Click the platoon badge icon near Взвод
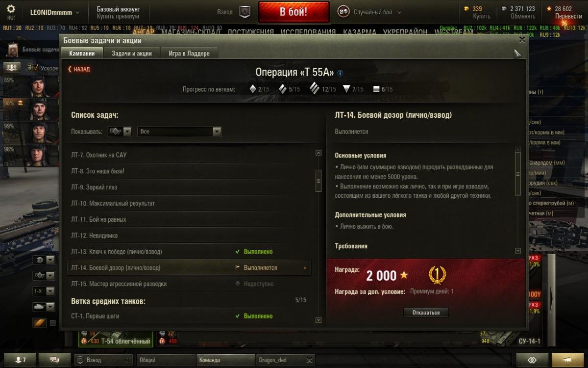 click(x=245, y=12)
